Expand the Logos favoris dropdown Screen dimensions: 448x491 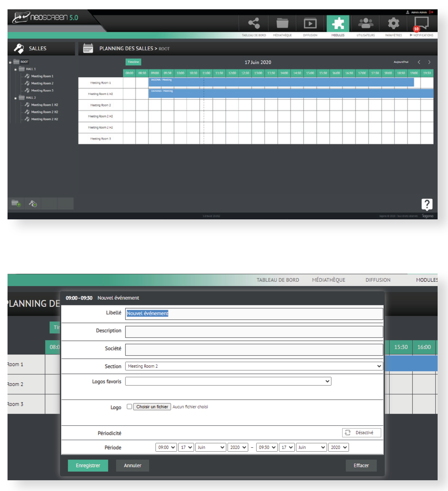(228, 381)
